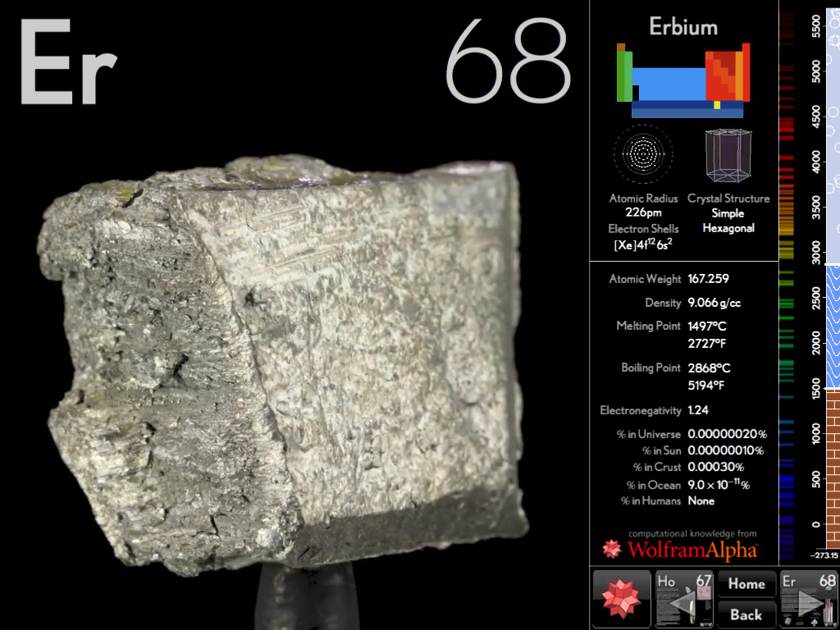
Task: Click the large Er element symbol
Action: coord(67,63)
